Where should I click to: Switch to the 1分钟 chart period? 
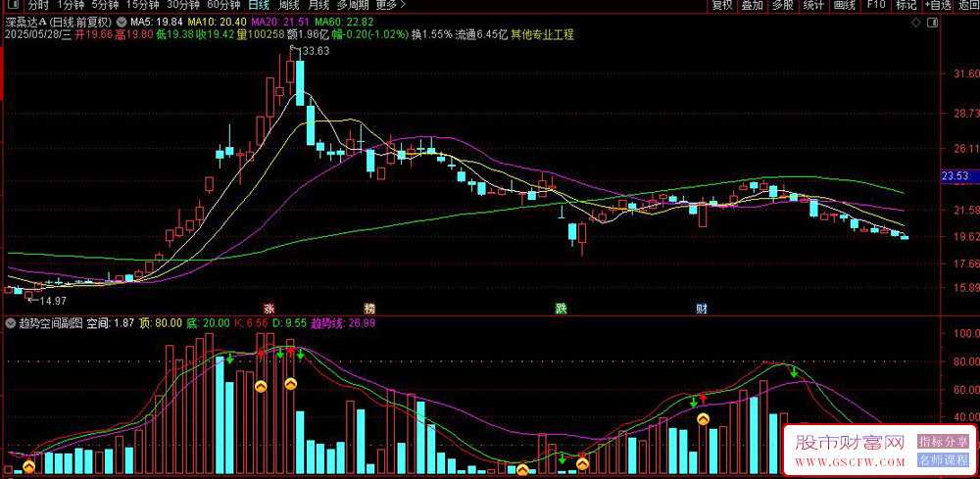pos(70,6)
